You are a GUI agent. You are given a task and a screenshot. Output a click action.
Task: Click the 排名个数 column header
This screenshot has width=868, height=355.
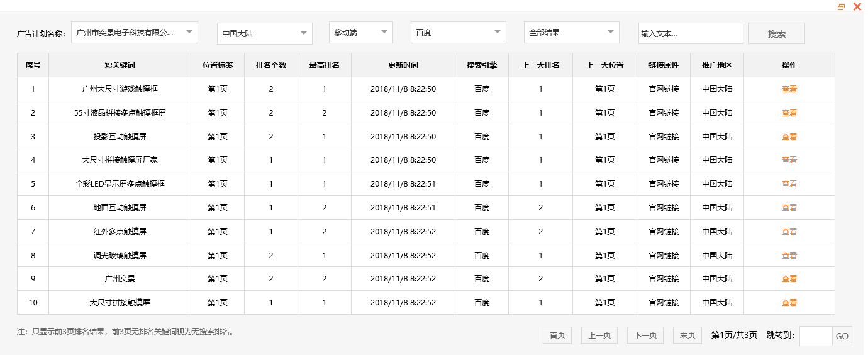tap(271, 65)
